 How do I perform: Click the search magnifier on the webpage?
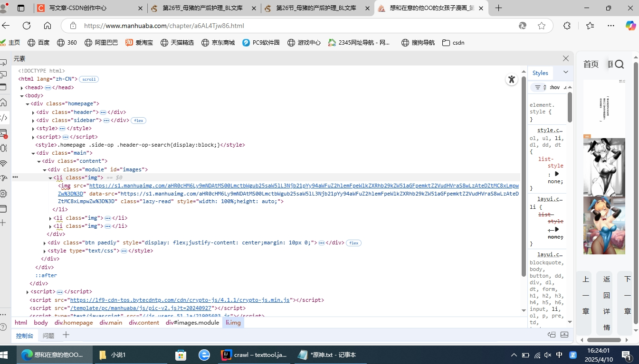pyautogui.click(x=619, y=65)
